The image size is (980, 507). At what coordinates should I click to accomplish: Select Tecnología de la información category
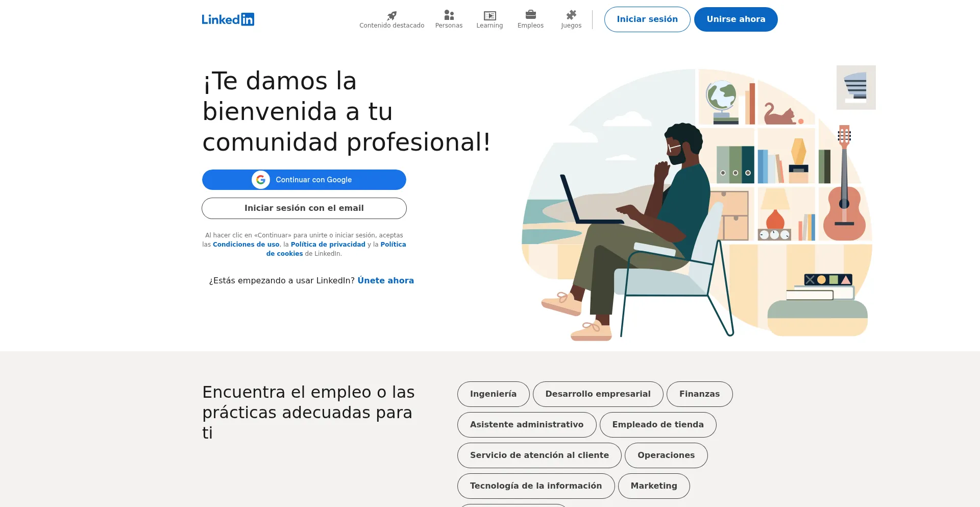point(536,486)
